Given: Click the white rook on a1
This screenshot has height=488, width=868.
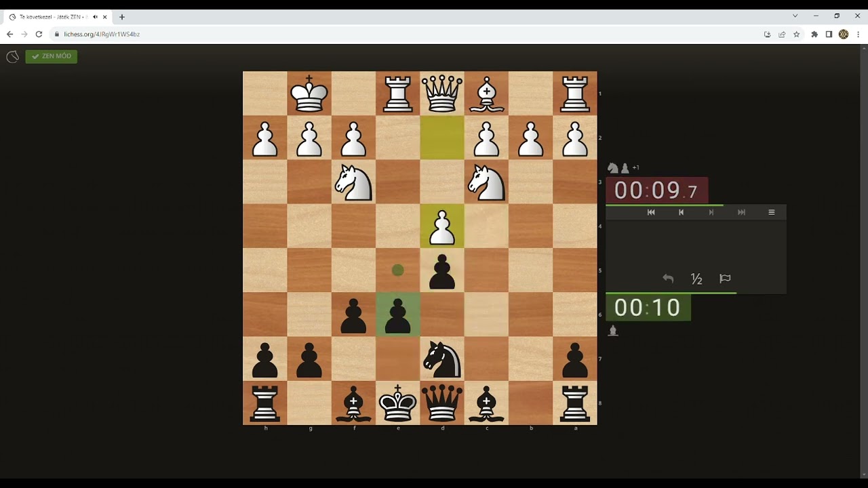Looking at the screenshot, I should coord(575,94).
